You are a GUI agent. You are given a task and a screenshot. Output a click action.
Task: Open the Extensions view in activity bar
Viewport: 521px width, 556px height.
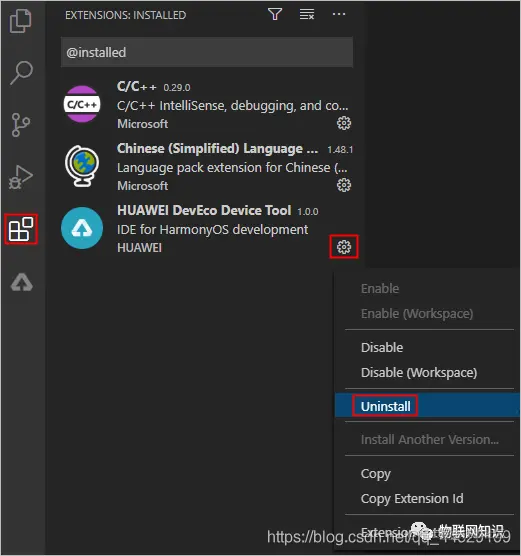click(21, 229)
